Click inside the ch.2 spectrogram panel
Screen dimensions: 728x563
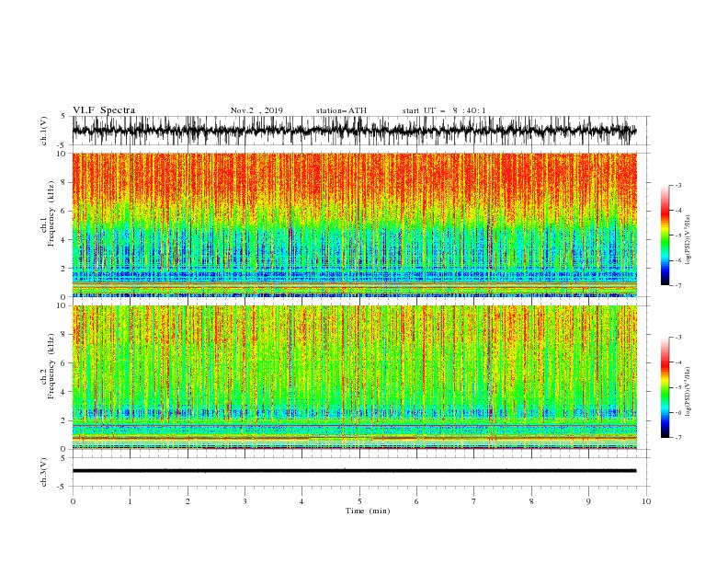point(354,377)
